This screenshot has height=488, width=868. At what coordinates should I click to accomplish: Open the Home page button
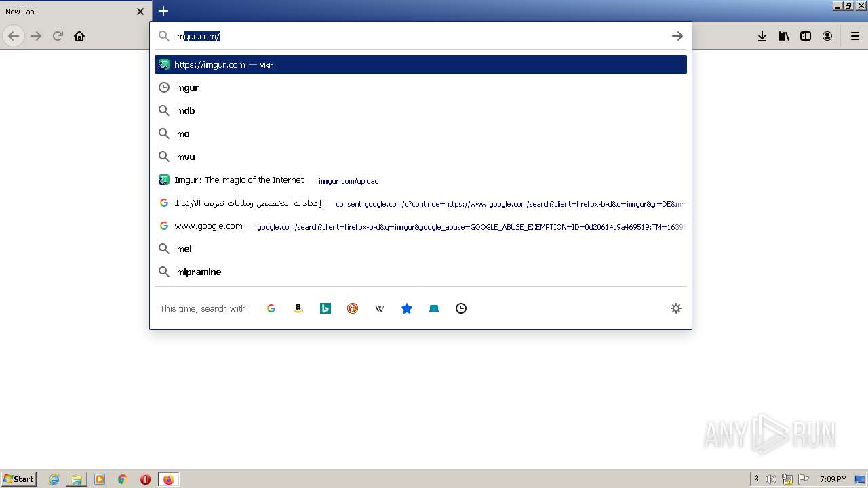(79, 36)
